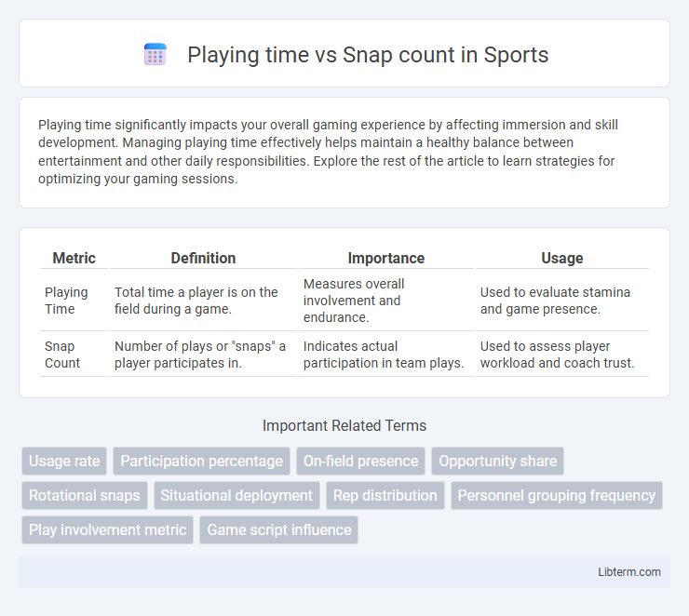Open the Game script influence tag
689x616 pixels.
[279, 529]
